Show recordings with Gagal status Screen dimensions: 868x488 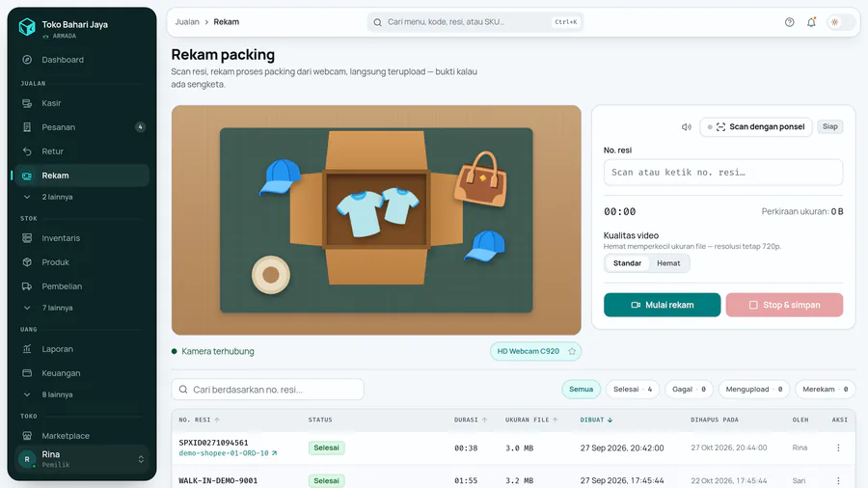(689, 390)
